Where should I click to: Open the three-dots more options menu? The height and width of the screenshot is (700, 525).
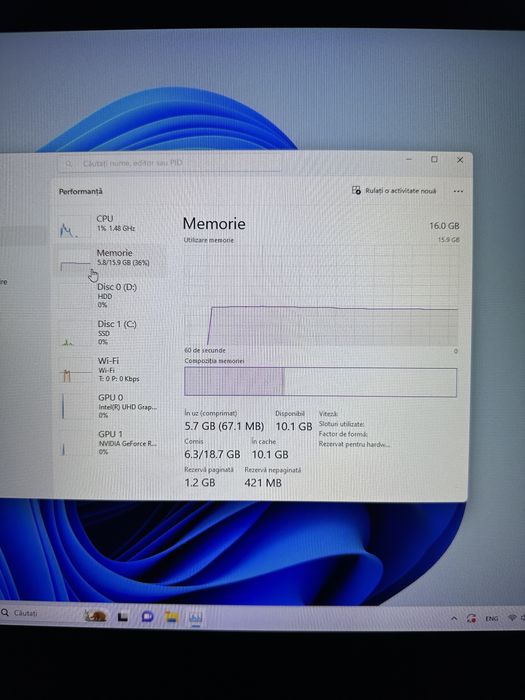pyautogui.click(x=458, y=191)
